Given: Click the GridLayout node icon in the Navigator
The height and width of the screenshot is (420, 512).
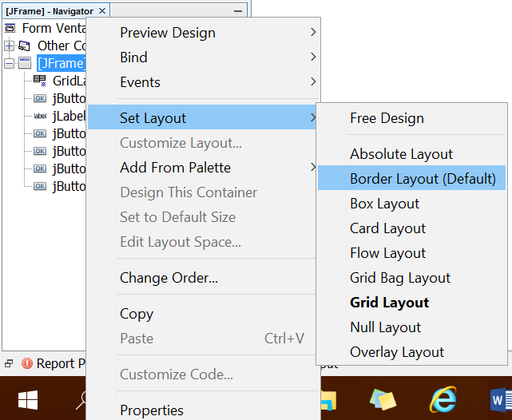Looking at the screenshot, I should 39,80.
